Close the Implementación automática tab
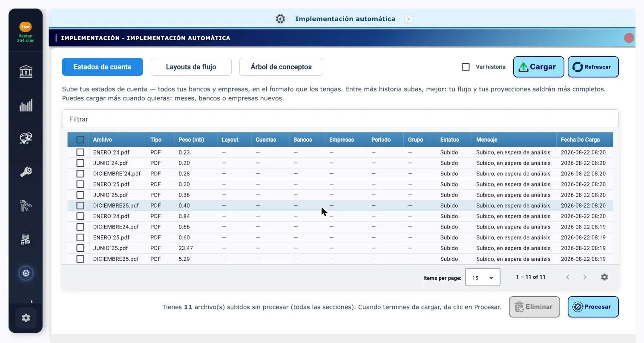Screen dimensions: 644x343 pos(408,19)
